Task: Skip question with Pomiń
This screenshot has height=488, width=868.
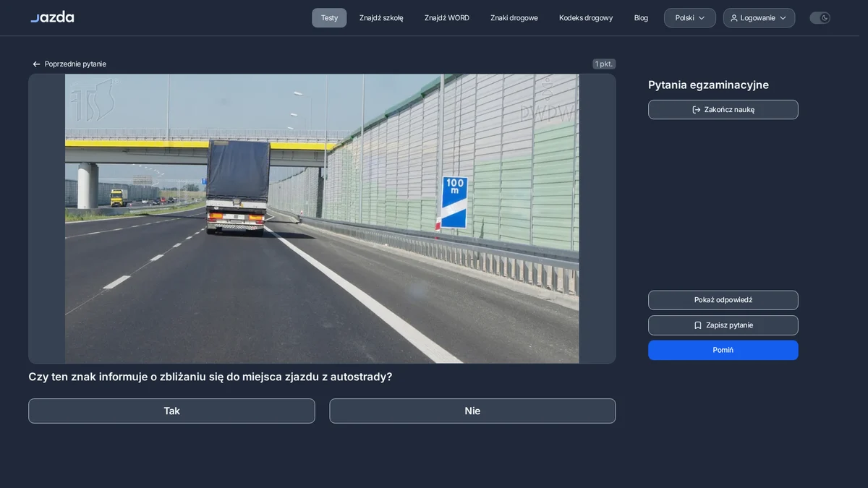Action: click(723, 350)
